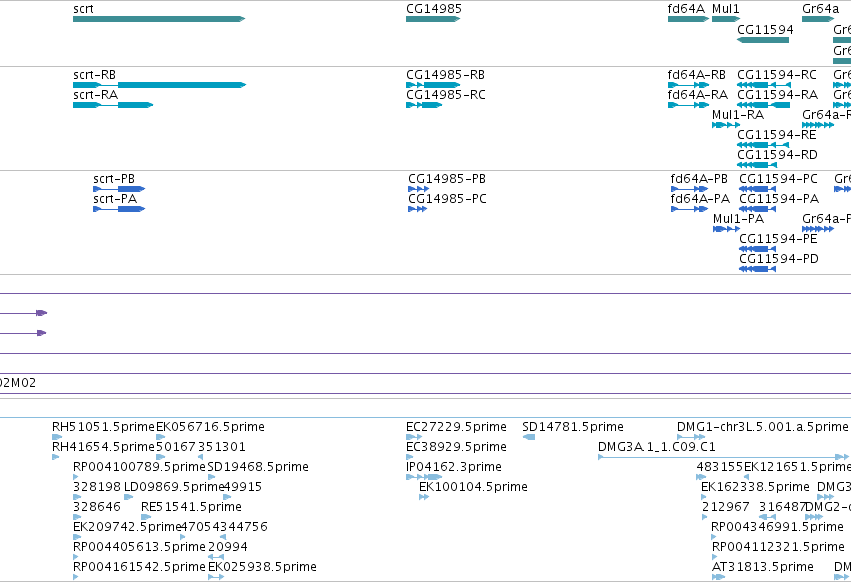Click DMG1-chr3L.5.001.a.5prime feature

click(691, 437)
